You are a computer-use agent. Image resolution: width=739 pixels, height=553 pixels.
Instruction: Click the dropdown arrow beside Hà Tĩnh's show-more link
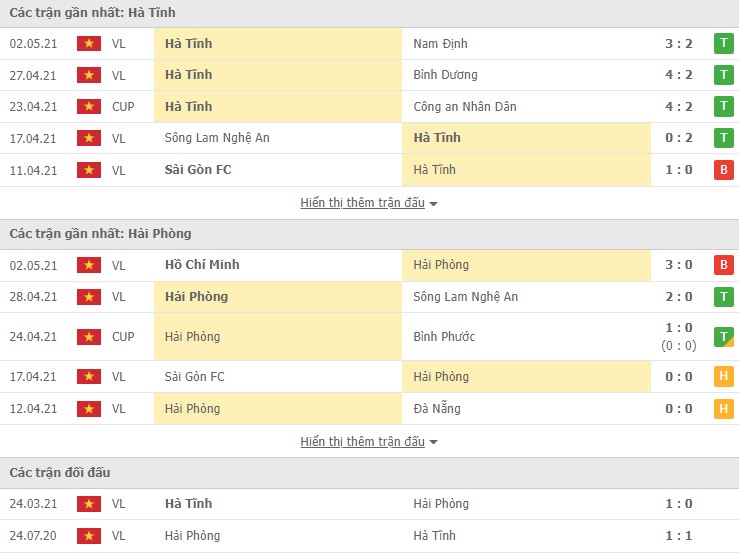coord(434,204)
